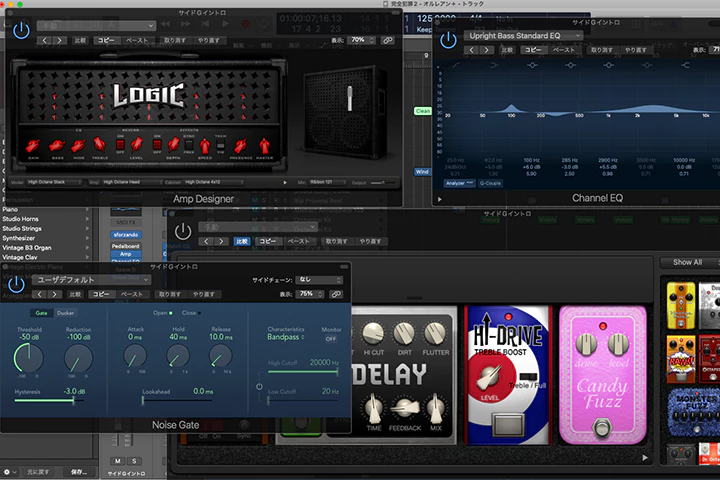Open the High Octane 4x12 cabinet dropdown
Image resolution: width=720 pixels, height=480 pixels.
click(x=213, y=182)
